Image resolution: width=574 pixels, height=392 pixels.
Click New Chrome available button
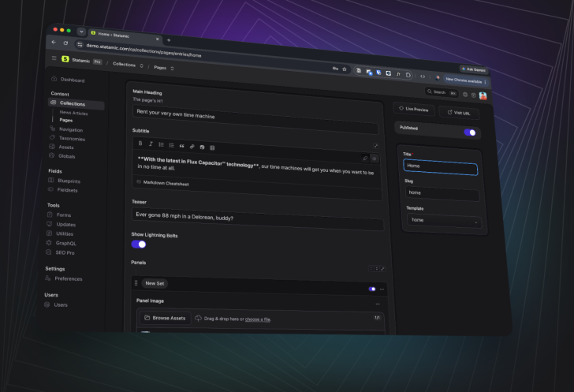464,80
